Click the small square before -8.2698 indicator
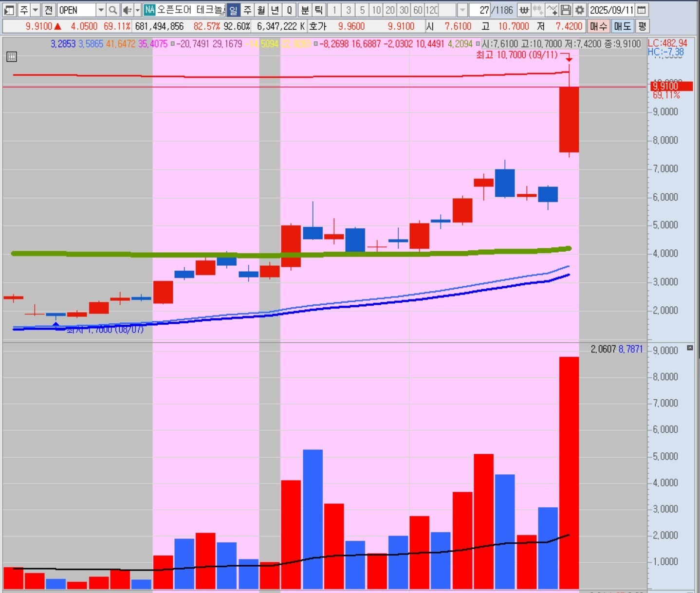This screenshot has height=593, width=700. click(x=315, y=44)
